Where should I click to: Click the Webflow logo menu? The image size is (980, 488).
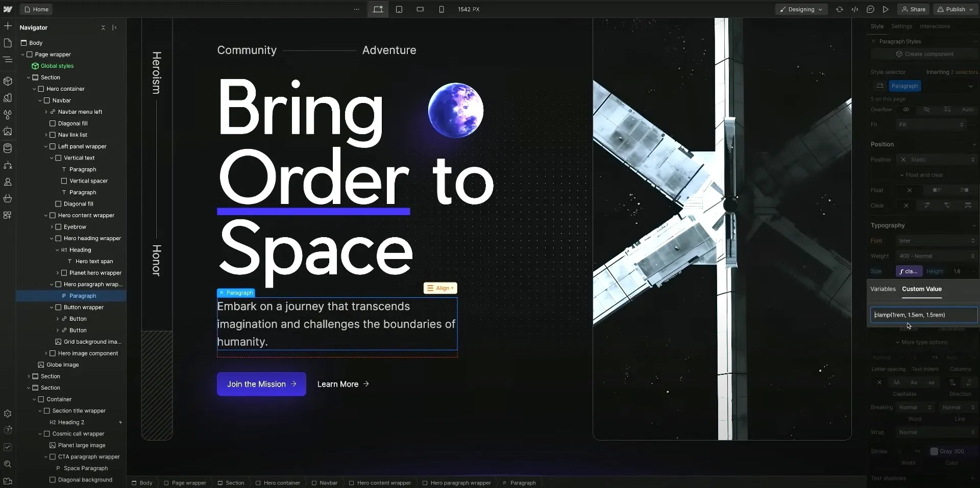[x=8, y=9]
